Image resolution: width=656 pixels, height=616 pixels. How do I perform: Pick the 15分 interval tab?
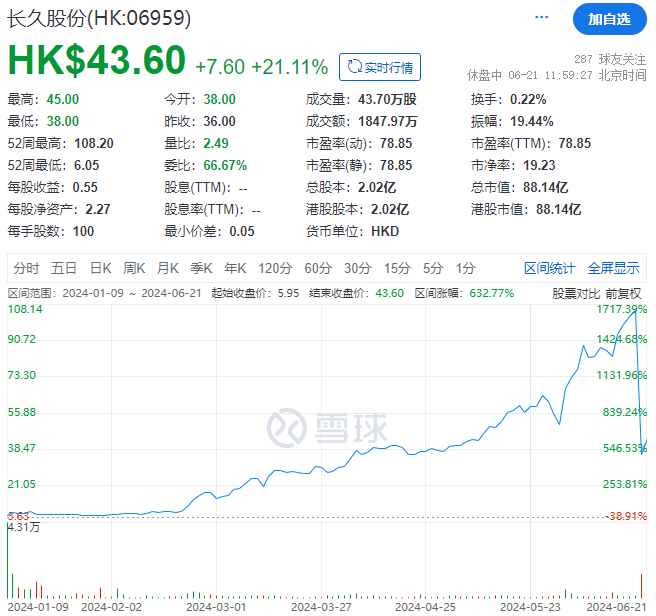[x=397, y=268]
